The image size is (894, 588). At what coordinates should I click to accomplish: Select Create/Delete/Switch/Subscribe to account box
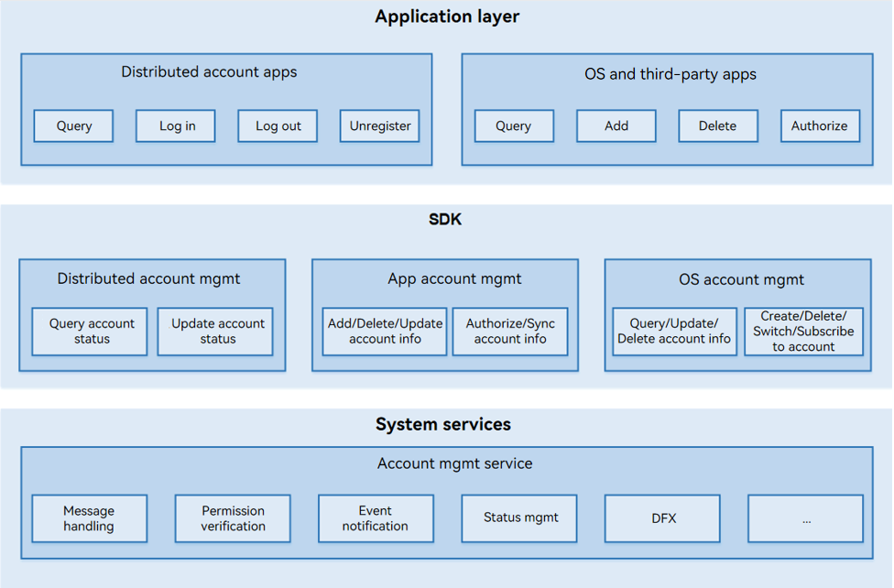click(x=804, y=332)
